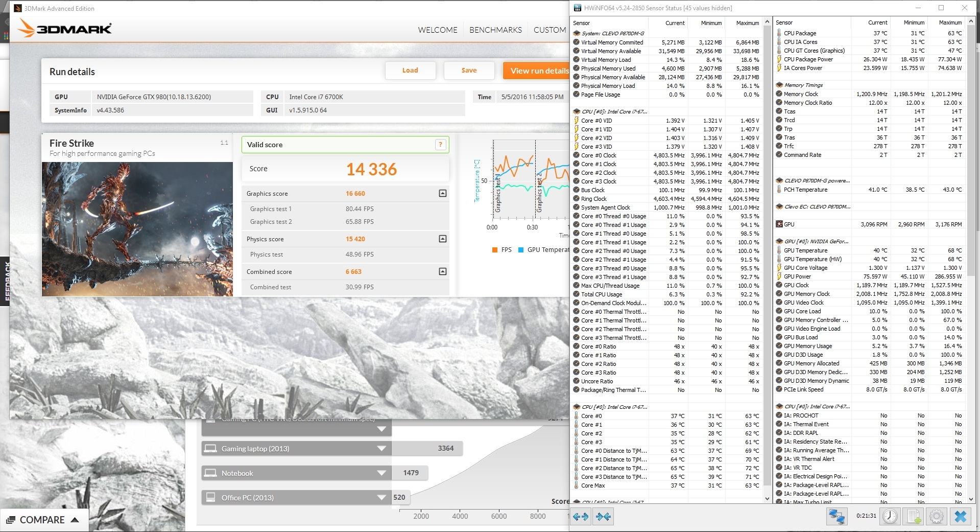Expand the Notebook comparison dropdown
Screen dimensions: 980x532
(x=381, y=473)
